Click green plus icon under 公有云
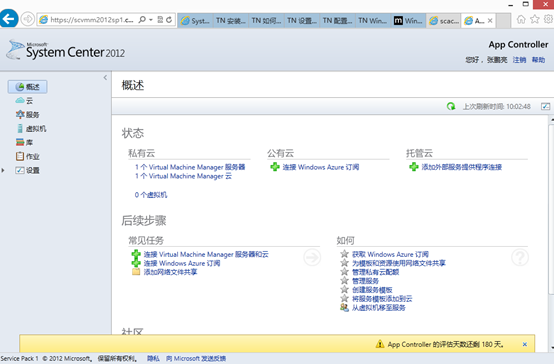 (x=275, y=167)
